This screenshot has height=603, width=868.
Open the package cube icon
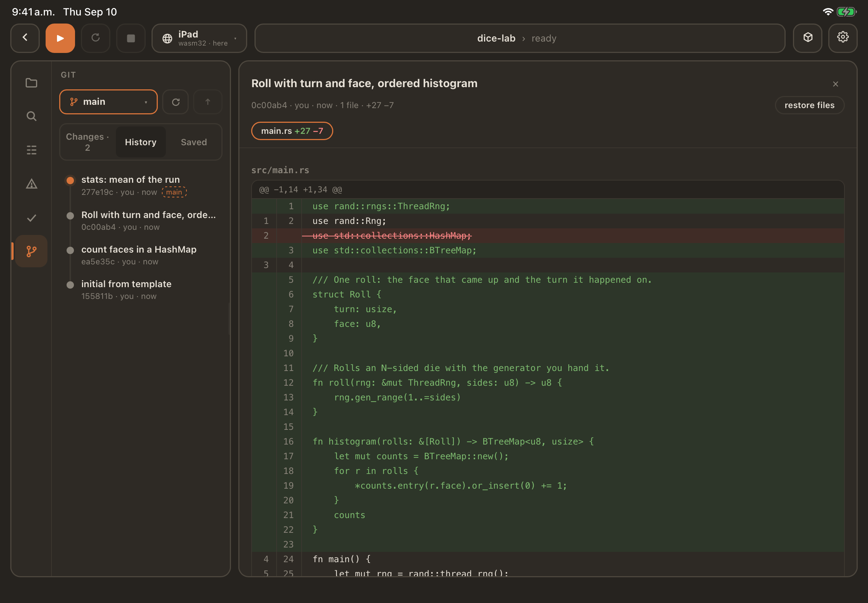pos(808,38)
